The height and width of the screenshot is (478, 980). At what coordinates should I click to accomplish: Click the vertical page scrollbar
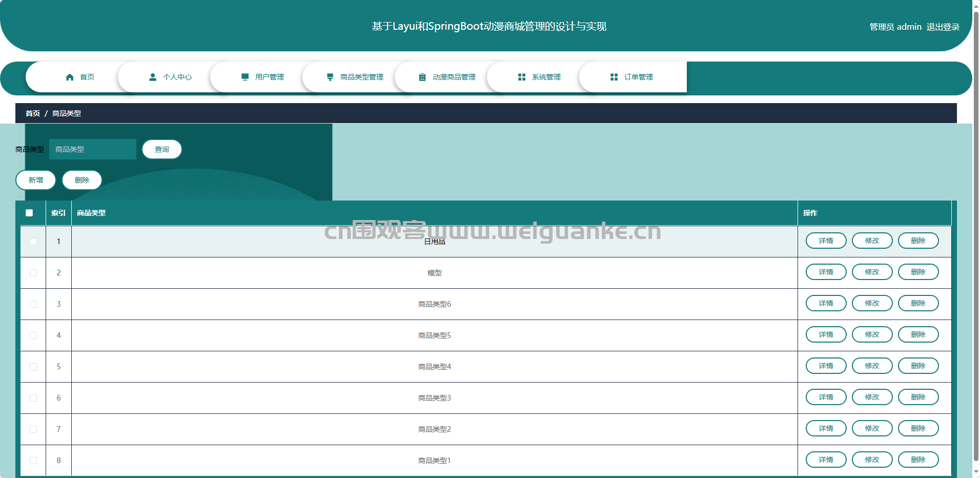pos(976,236)
